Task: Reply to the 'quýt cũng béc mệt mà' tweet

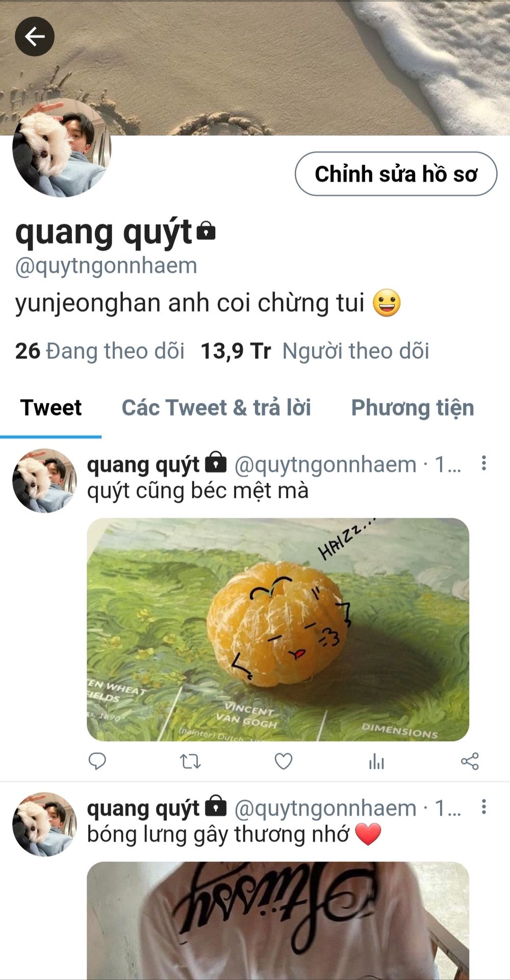Action: point(97,761)
